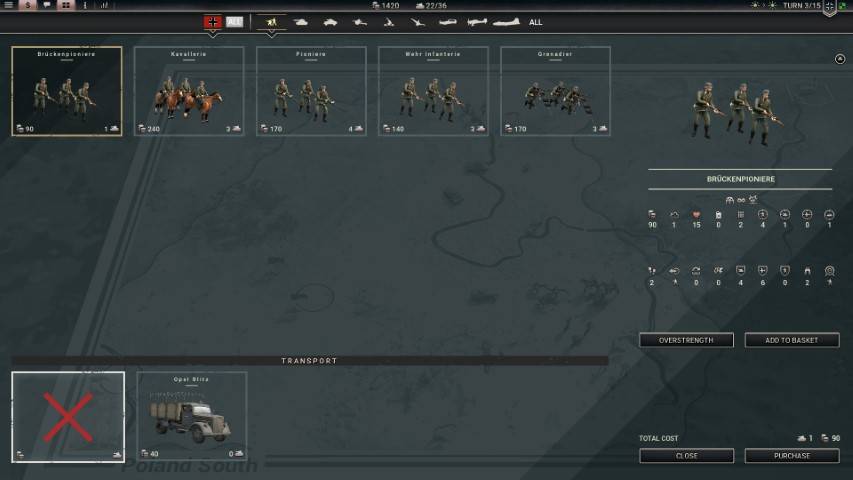Image resolution: width=853 pixels, height=480 pixels.
Task: Select the German flag nation filter
Action: click(212, 21)
